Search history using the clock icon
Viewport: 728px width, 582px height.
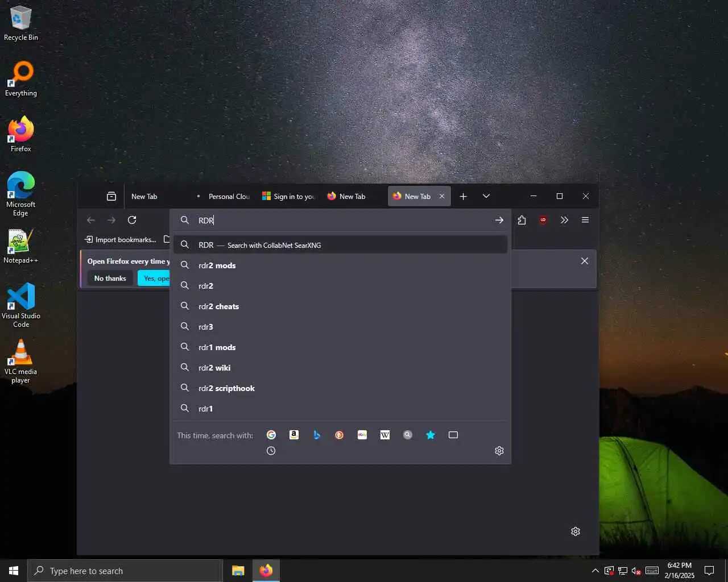[x=271, y=451]
